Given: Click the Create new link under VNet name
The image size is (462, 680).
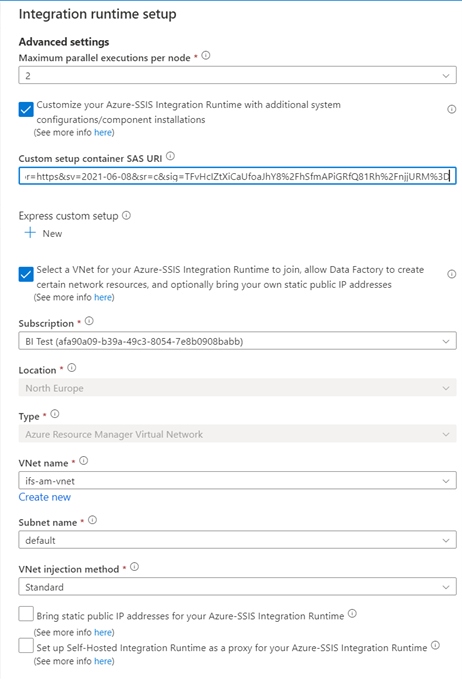Looking at the screenshot, I should 45,497.
